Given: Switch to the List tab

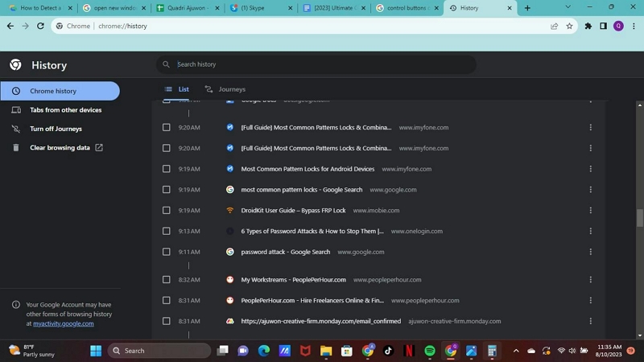Looking at the screenshot, I should (x=177, y=89).
